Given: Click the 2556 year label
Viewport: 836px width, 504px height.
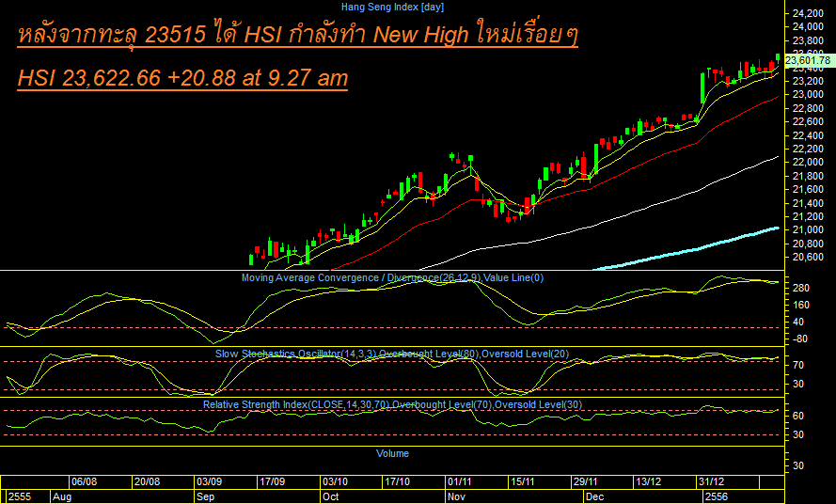Looking at the screenshot, I should coord(716,496).
